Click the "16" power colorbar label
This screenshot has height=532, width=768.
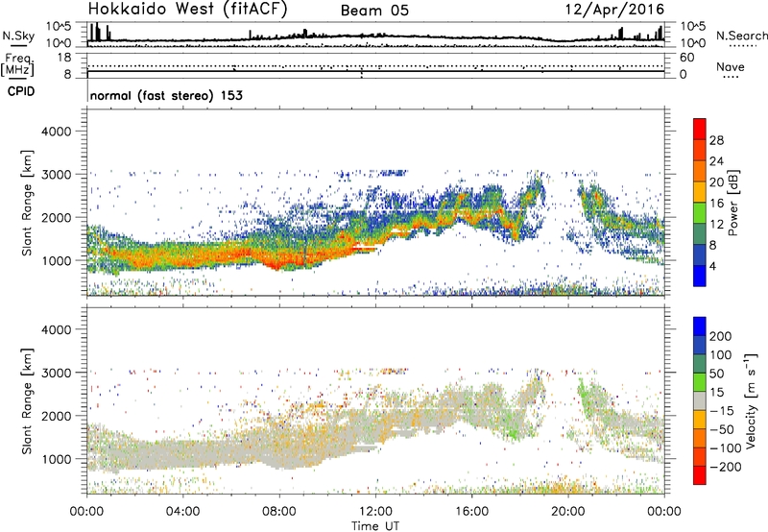point(716,204)
